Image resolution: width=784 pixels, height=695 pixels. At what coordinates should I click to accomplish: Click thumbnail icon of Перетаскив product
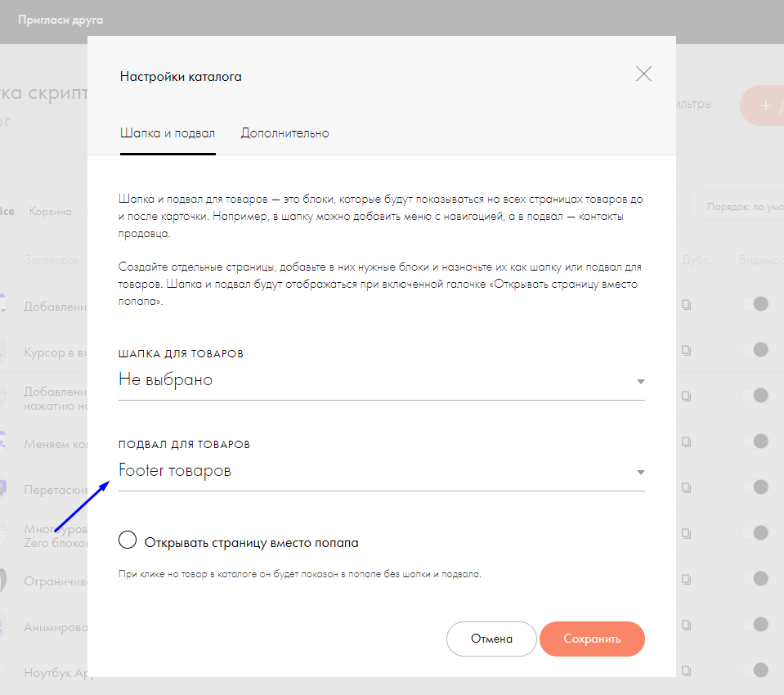[3, 487]
